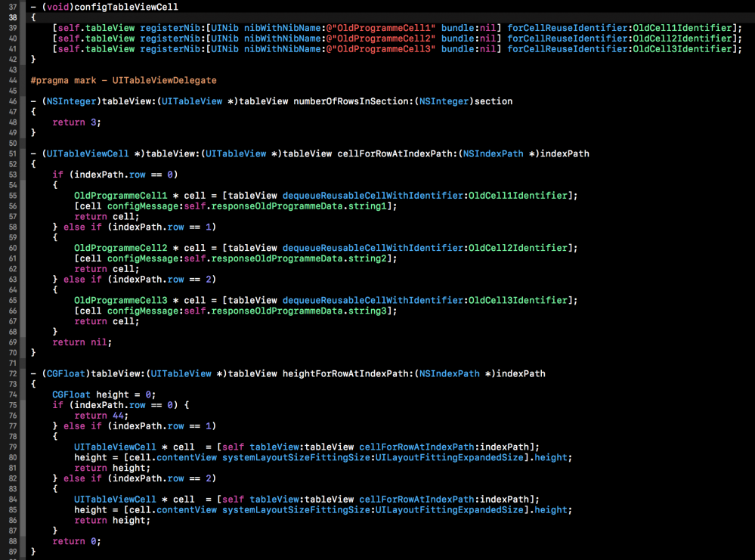The width and height of the screenshot is (755, 560).
Task: Click the 'return 3;' statement
Action: tap(76, 122)
